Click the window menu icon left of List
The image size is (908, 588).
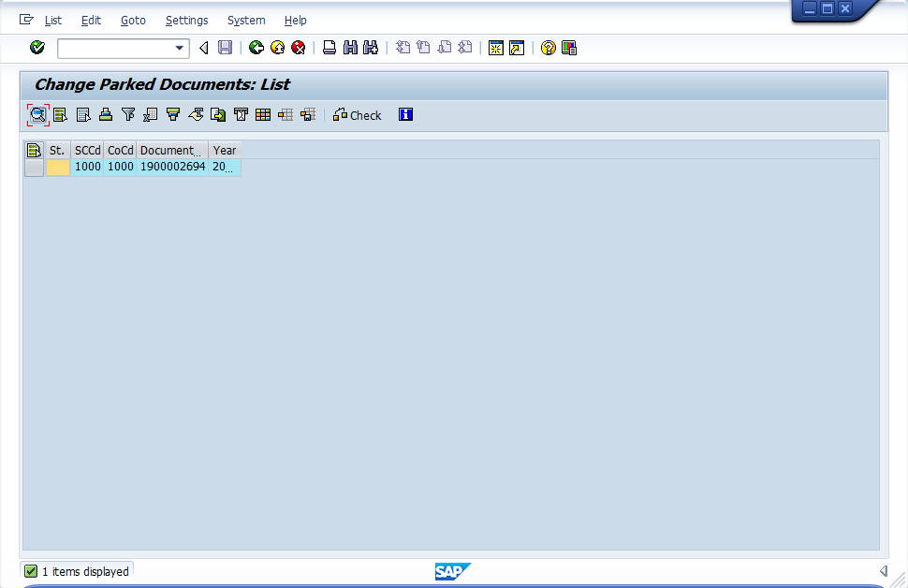(26, 20)
